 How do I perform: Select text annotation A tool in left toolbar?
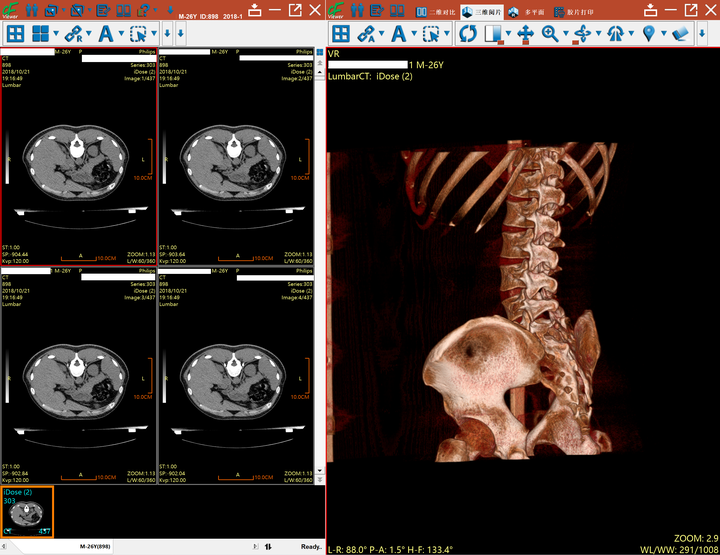(x=106, y=34)
